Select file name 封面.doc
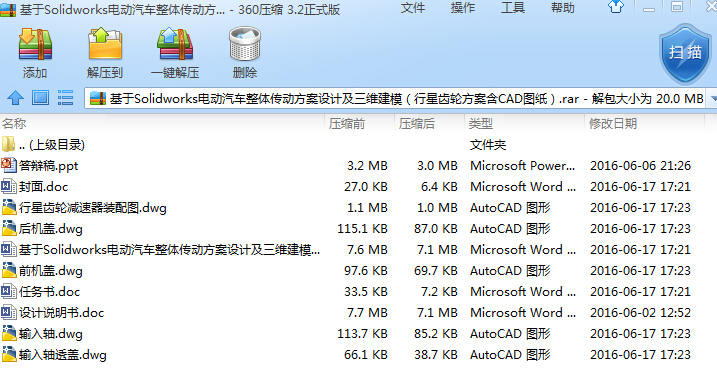 pyautogui.click(x=43, y=187)
